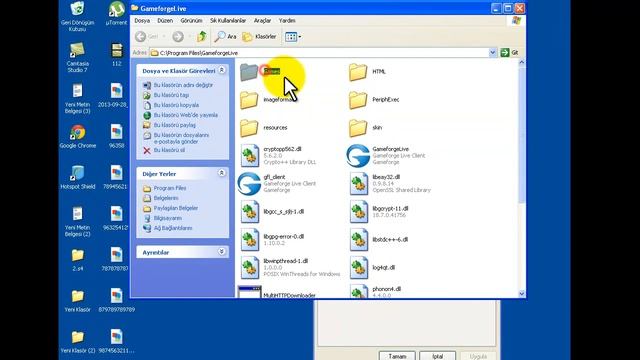Select the libstdc++-6.dll file
The image size is (640, 360).
click(x=379, y=240)
